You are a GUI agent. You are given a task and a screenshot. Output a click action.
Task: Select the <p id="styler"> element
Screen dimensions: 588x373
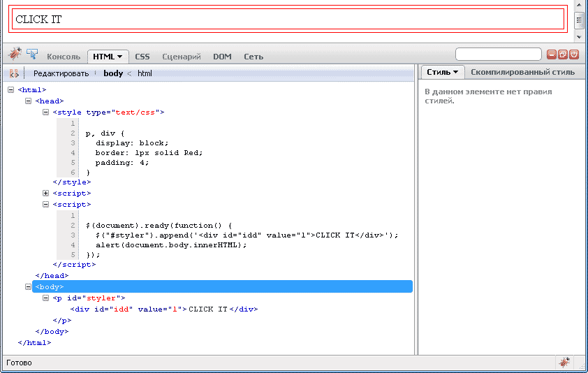[x=89, y=298]
